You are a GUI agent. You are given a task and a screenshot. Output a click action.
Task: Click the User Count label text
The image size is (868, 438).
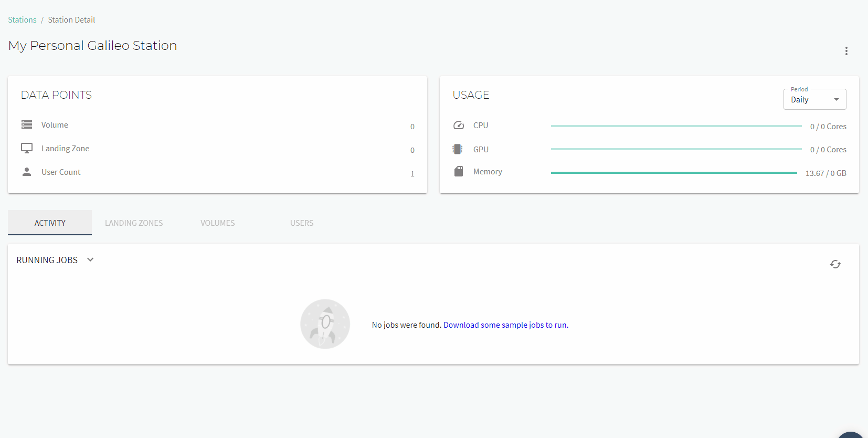pos(61,172)
